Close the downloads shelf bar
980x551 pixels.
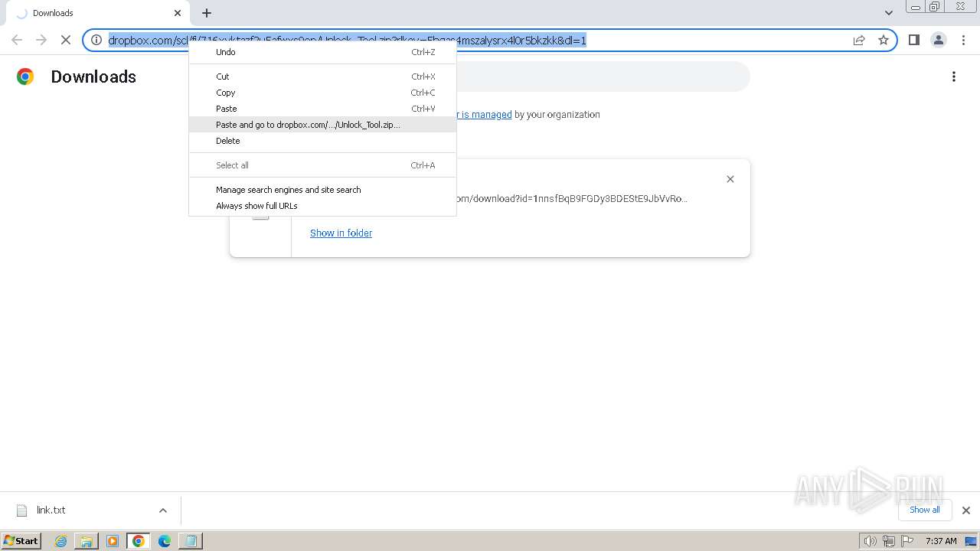pos(965,510)
